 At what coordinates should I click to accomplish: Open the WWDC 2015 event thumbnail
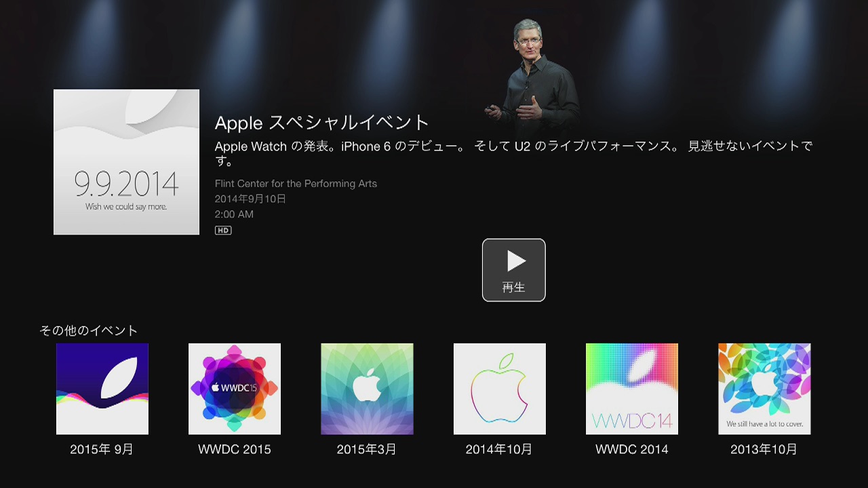235,389
